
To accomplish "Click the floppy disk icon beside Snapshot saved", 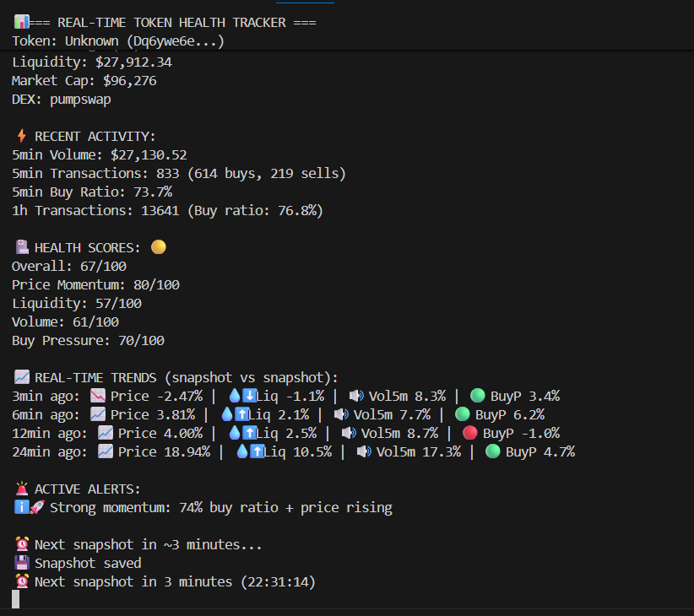I will click(22, 563).
